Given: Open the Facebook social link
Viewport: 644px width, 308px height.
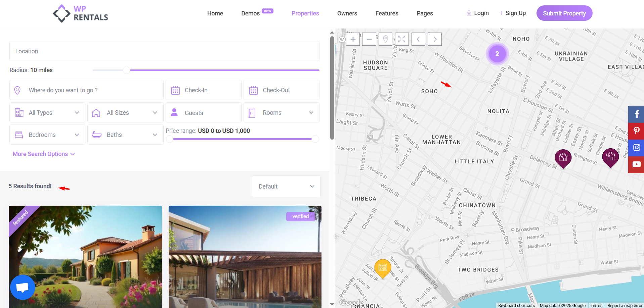Looking at the screenshot, I should click(636, 114).
